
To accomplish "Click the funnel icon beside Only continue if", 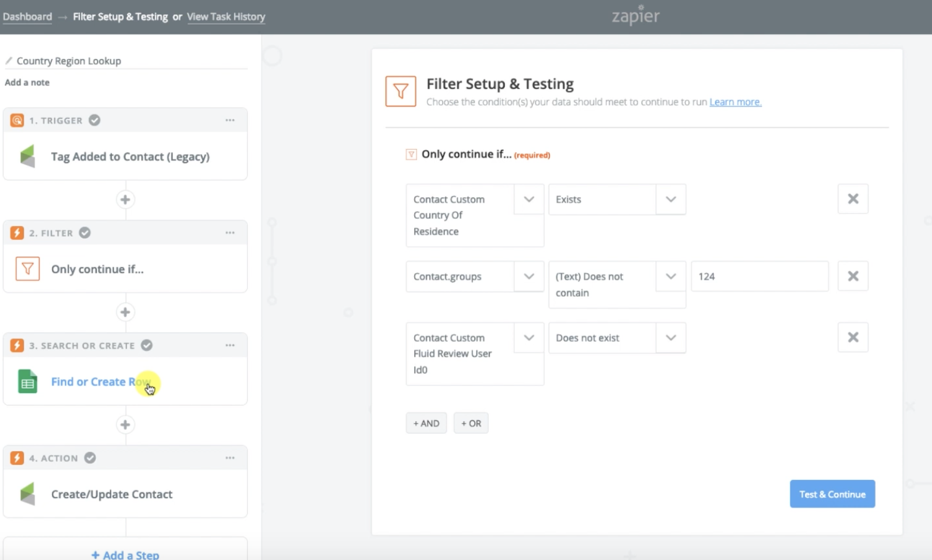I will click(411, 154).
